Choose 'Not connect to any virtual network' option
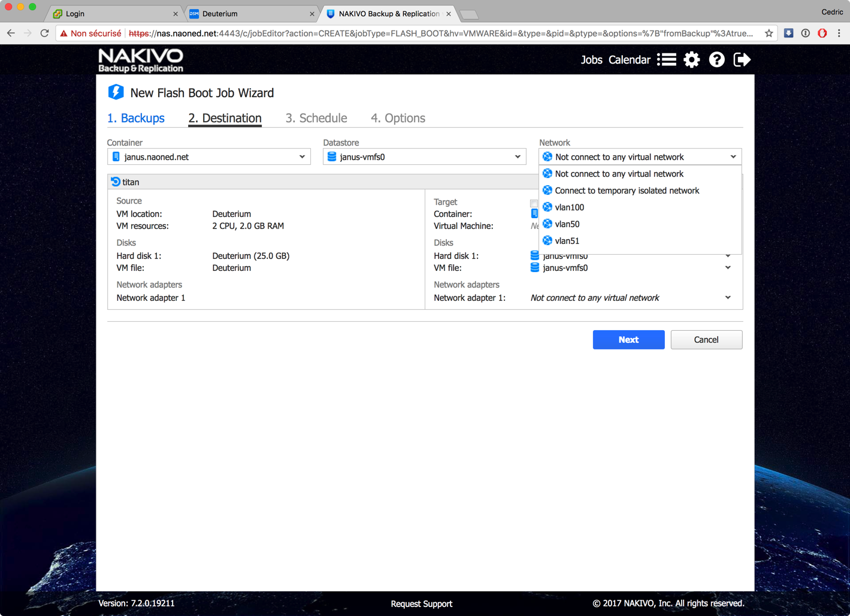This screenshot has height=616, width=850. pos(640,174)
